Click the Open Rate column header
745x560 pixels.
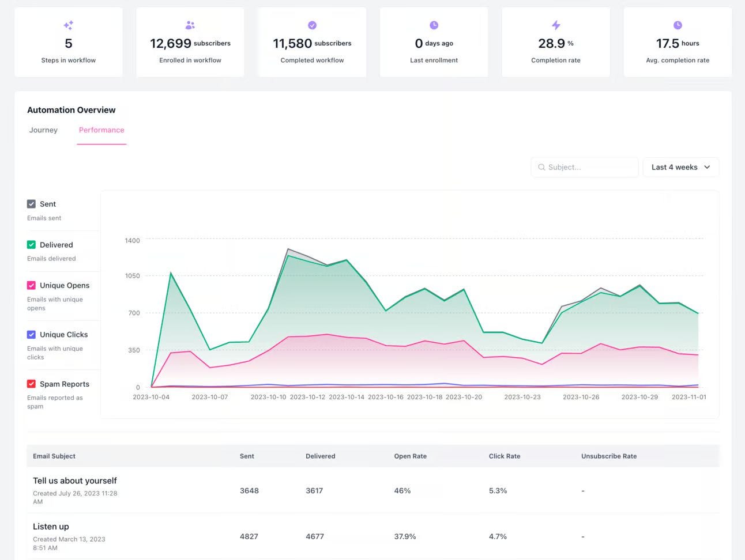tap(410, 456)
